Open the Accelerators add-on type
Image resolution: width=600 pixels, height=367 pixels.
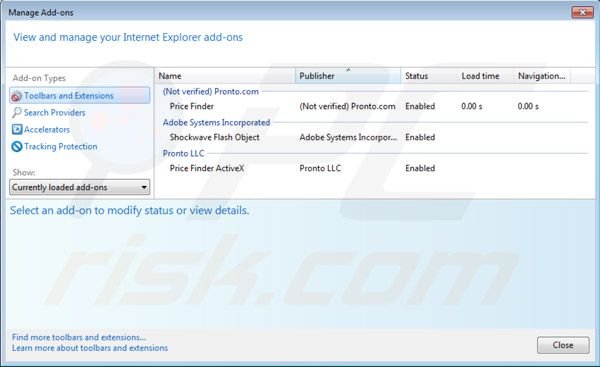coord(47,129)
